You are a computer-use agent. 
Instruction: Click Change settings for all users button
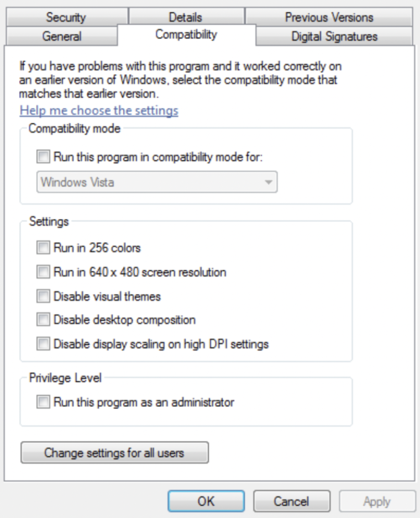click(114, 453)
